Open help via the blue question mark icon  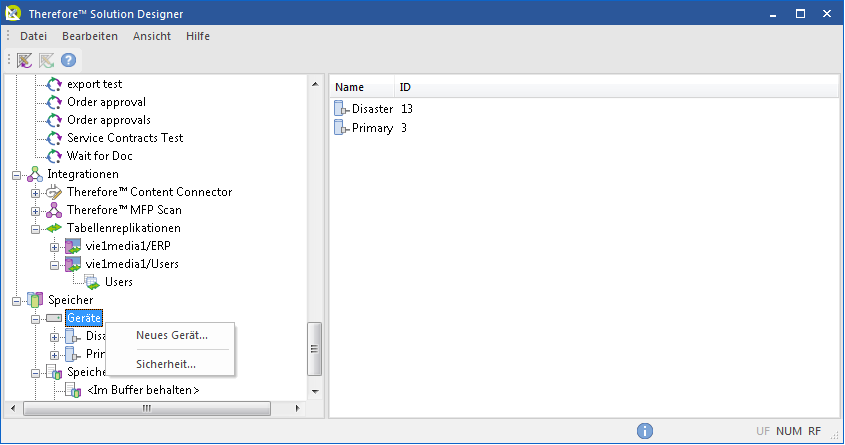pos(68,60)
